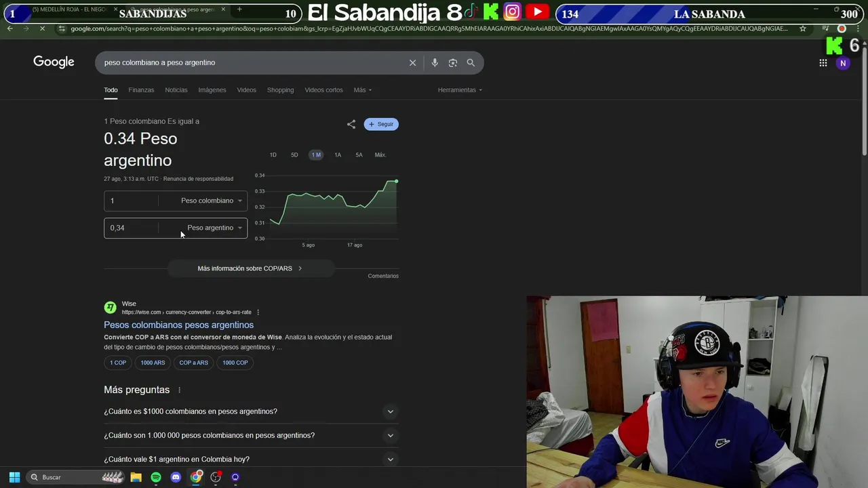Click the Google logo
This screenshot has height=488, width=868.
pos(54,62)
